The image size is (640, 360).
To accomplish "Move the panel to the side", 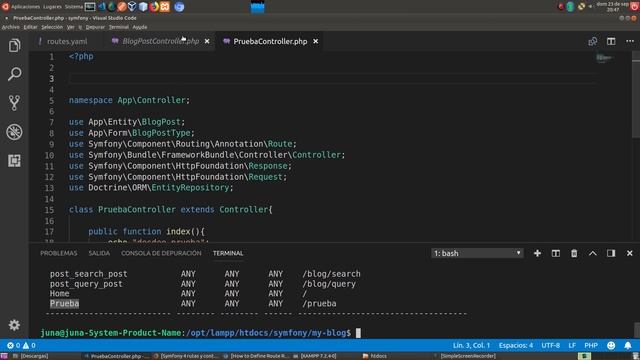I will [611, 253].
